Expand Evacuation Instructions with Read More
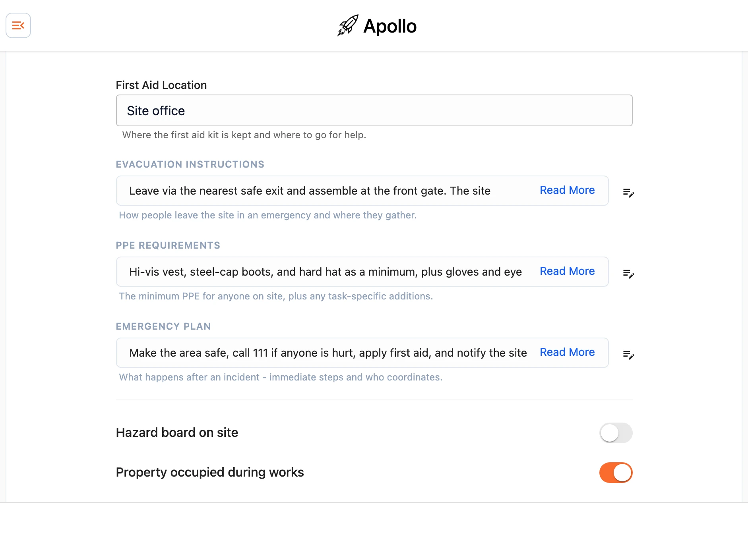The width and height of the screenshot is (748, 560). (567, 190)
